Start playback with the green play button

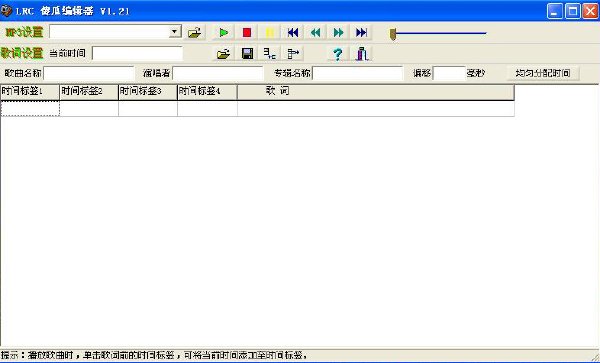coord(224,33)
